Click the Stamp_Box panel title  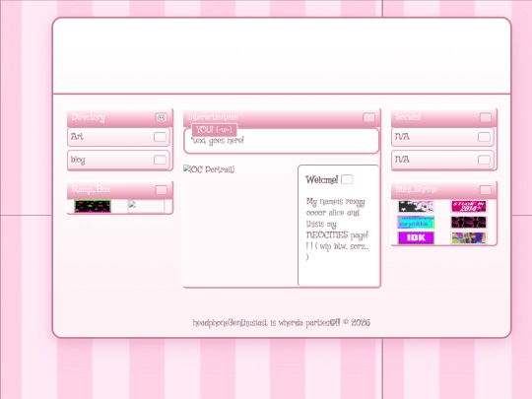(x=91, y=189)
